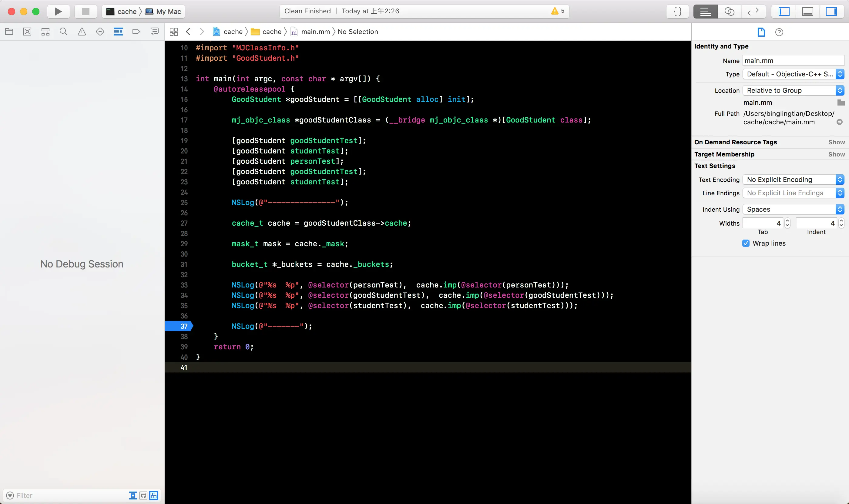
Task: Open the Code Snippets library braces button
Action: pyautogui.click(x=677, y=12)
